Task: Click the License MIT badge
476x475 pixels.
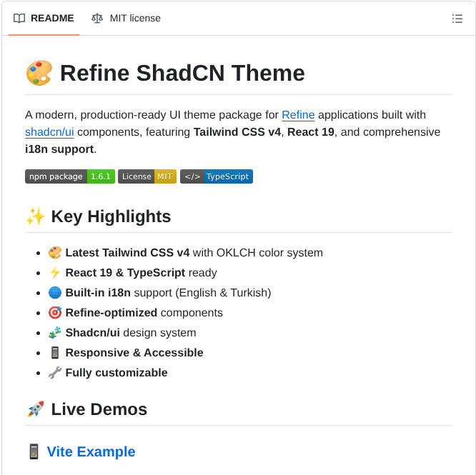Action: point(147,176)
